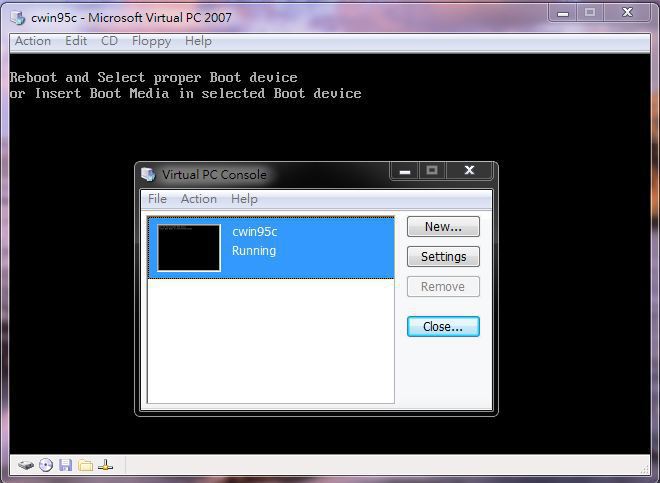Click the Running status text
The height and width of the screenshot is (483, 660).
(254, 251)
